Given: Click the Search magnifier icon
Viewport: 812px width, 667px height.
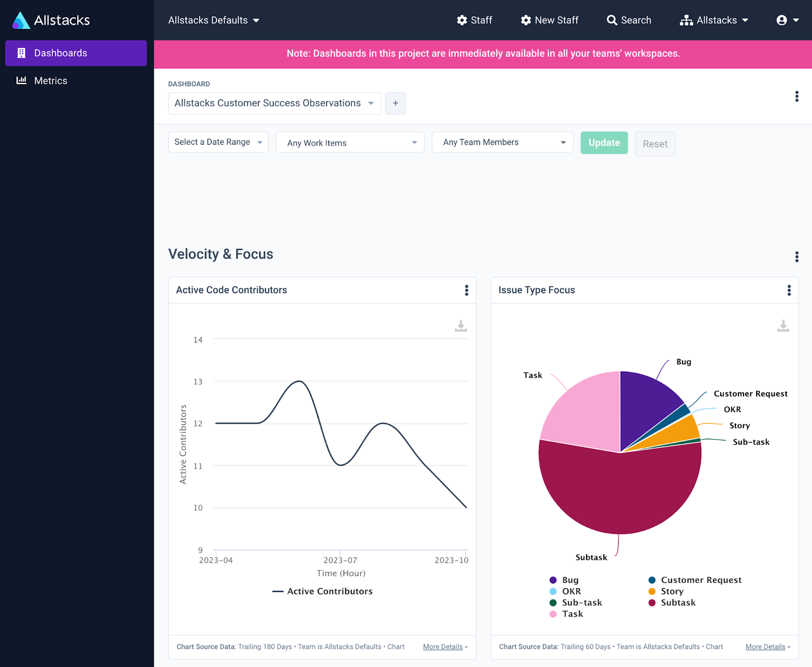Looking at the screenshot, I should [x=612, y=20].
